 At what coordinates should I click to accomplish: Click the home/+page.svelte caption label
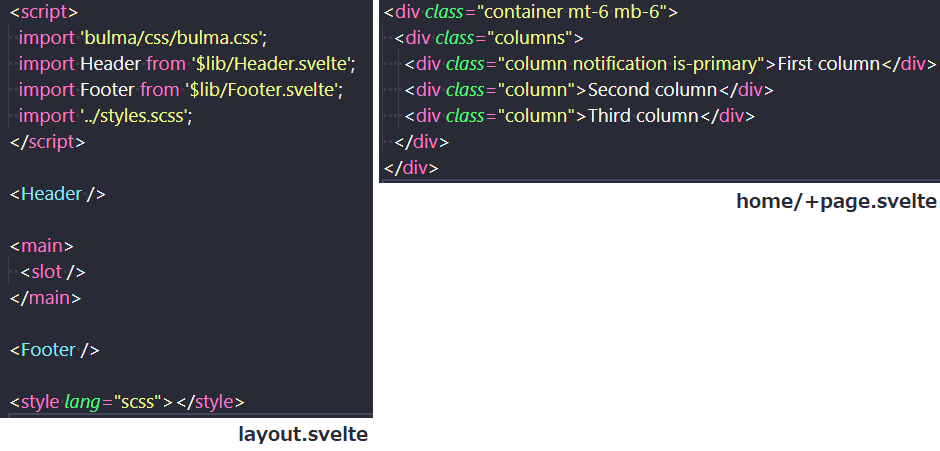pos(836,202)
